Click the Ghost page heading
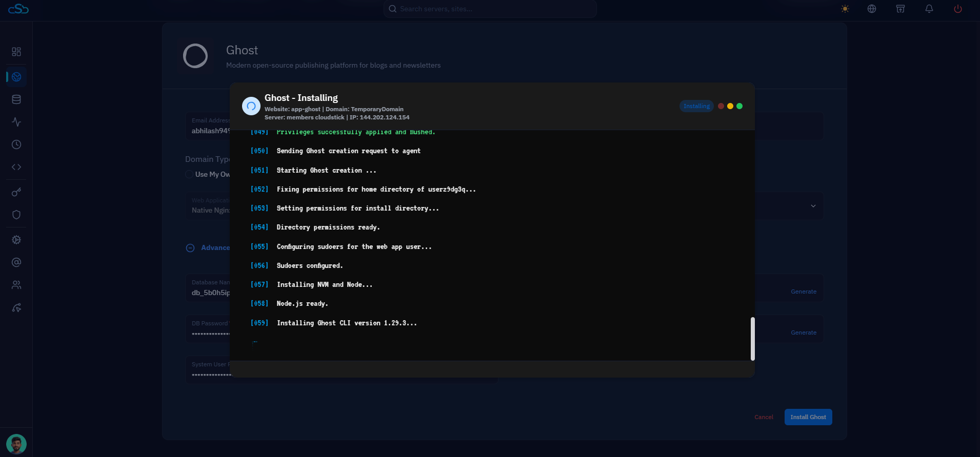This screenshot has height=457, width=980. click(242, 50)
